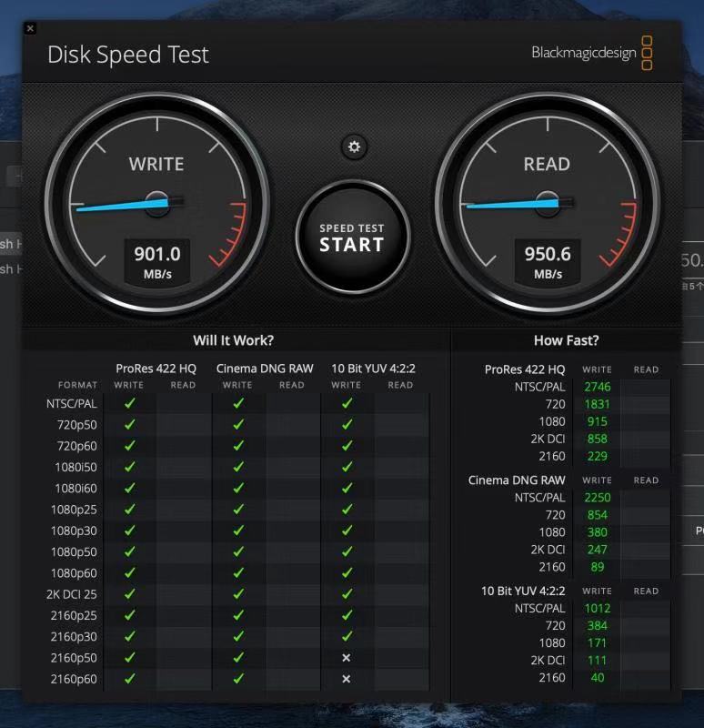Click the 10 Bit YUV write checkmark for 2K DCI 25
Screen dimensions: 704x728
pos(347,594)
